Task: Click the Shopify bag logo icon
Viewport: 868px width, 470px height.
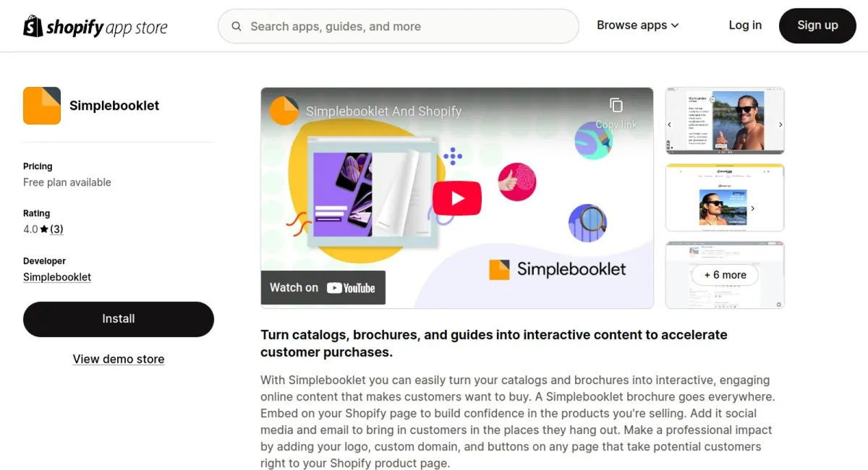Action: tap(33, 26)
